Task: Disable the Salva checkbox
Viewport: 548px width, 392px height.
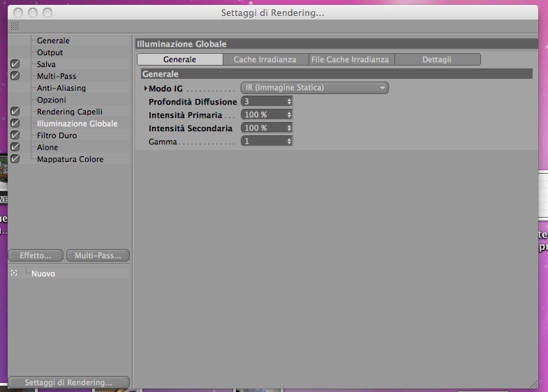Action: pyautogui.click(x=15, y=64)
